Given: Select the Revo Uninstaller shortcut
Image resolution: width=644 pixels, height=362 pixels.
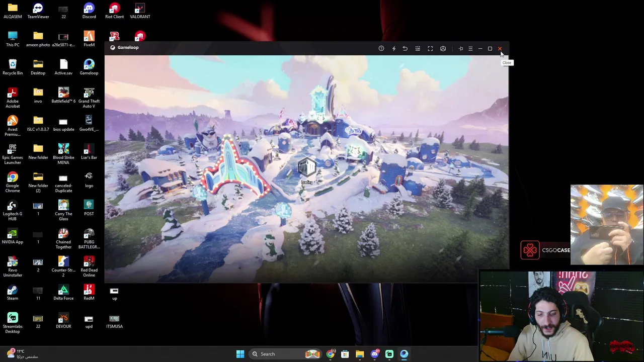Looking at the screenshot, I should 13,267.
